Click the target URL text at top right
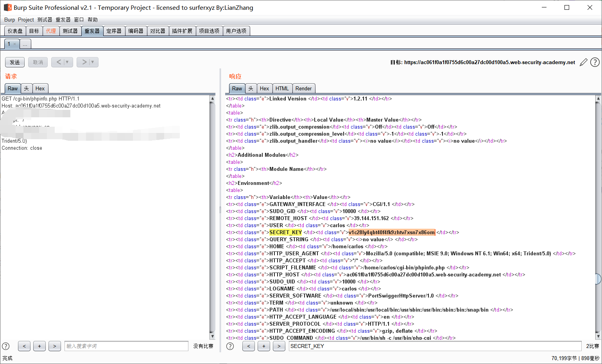The height and width of the screenshot is (364, 602). coord(490,62)
